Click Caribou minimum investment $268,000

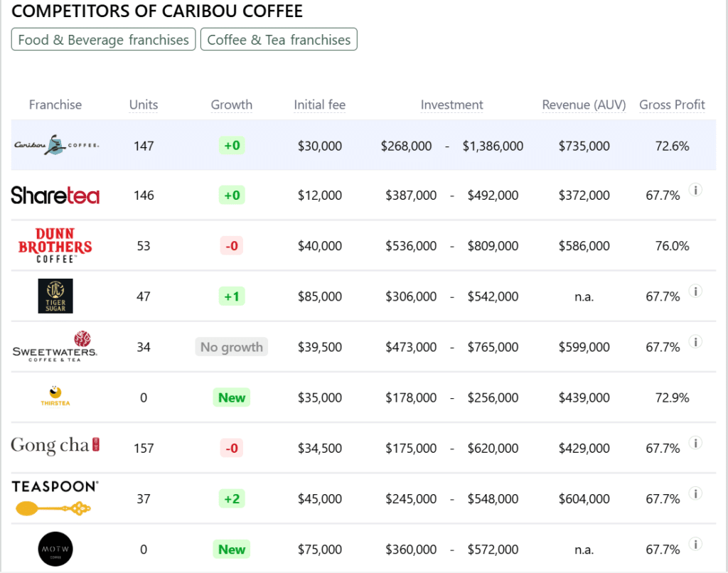point(406,146)
